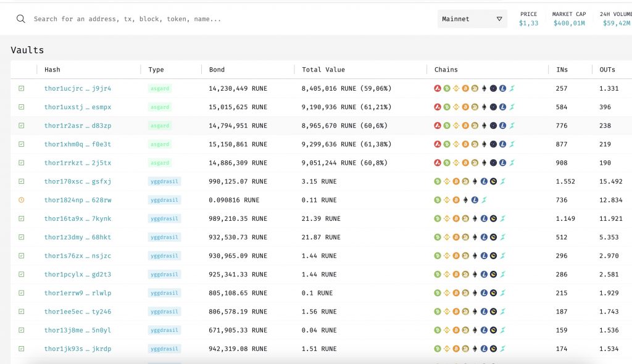The width and height of the screenshot is (632, 364).
Task: Click the active status icon for thor1xhm0q vault
Action: point(22,144)
